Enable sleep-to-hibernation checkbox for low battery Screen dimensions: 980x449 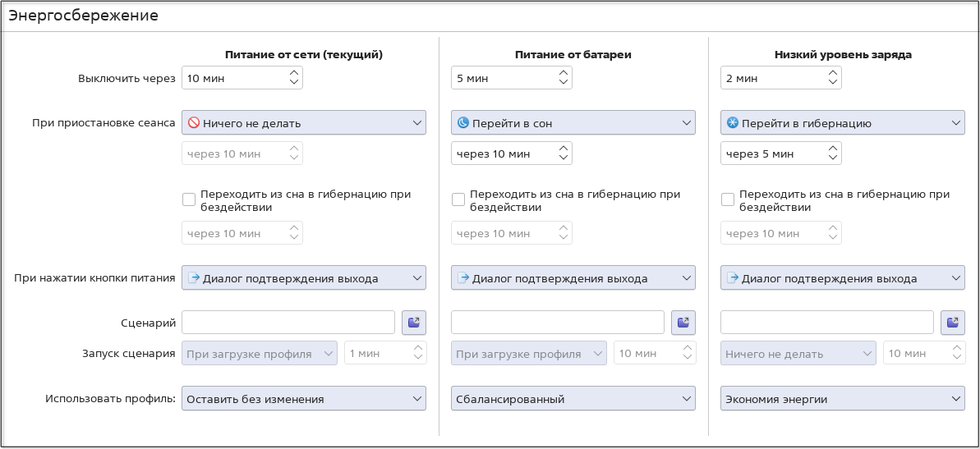(x=728, y=199)
